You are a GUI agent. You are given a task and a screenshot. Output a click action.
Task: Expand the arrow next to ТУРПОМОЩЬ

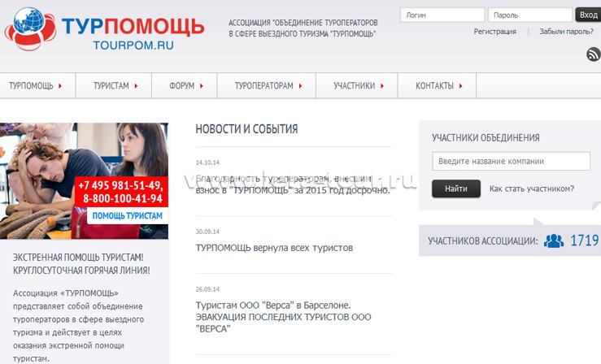click(60, 86)
